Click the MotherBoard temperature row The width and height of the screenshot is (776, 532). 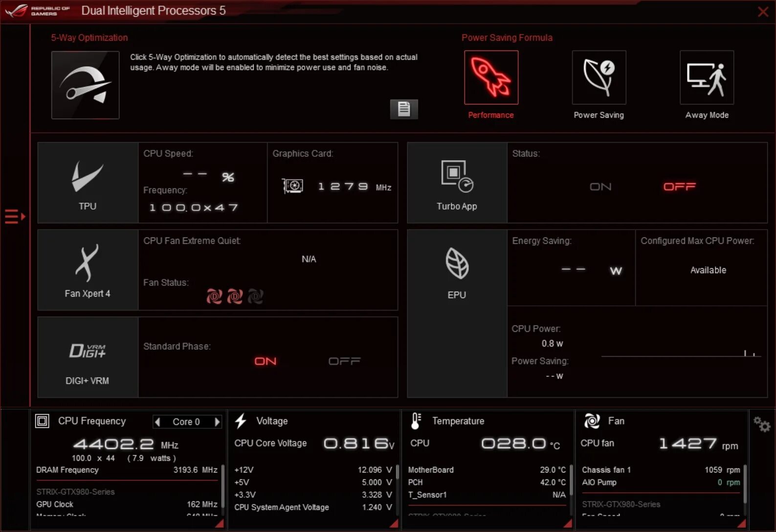487,470
